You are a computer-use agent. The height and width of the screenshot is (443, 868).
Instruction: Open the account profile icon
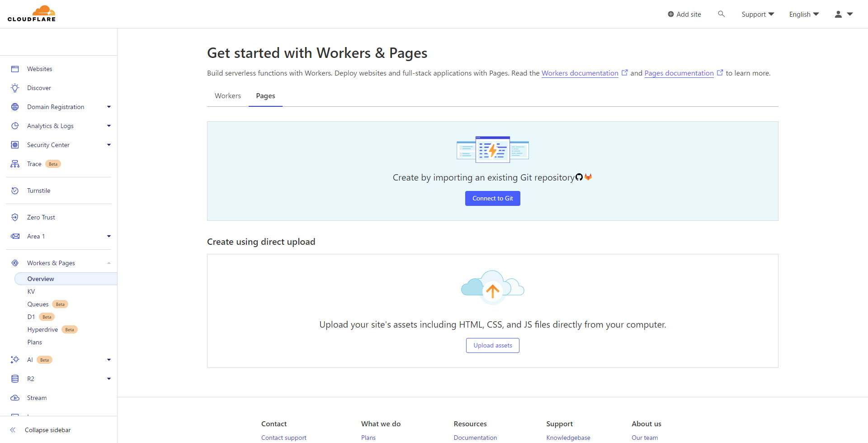839,14
